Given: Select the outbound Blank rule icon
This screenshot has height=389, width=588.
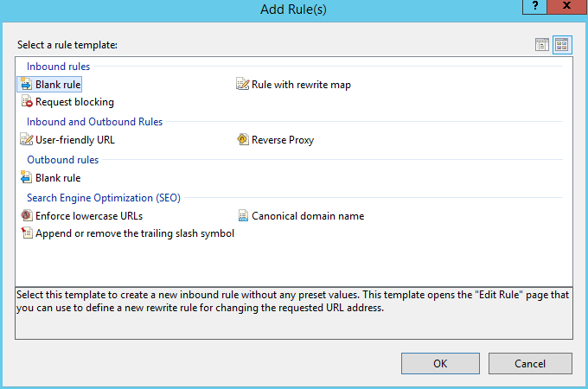Looking at the screenshot, I should click(x=25, y=178).
